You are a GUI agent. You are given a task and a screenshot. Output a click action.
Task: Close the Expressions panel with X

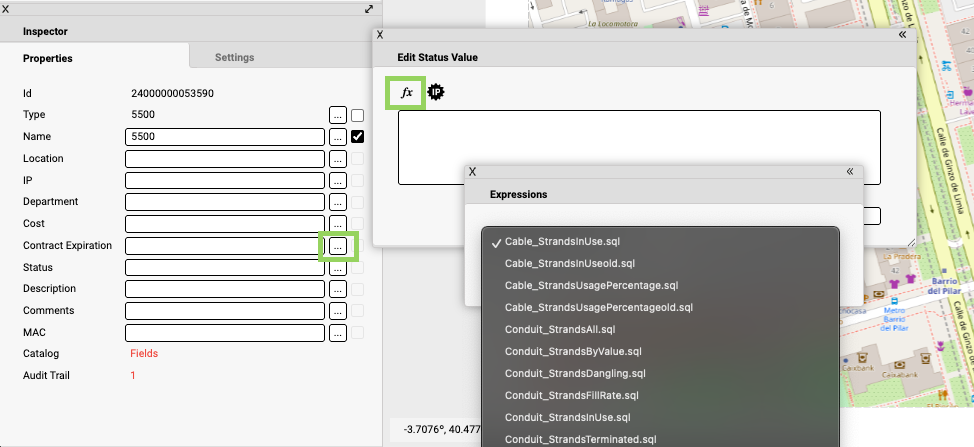(473, 171)
